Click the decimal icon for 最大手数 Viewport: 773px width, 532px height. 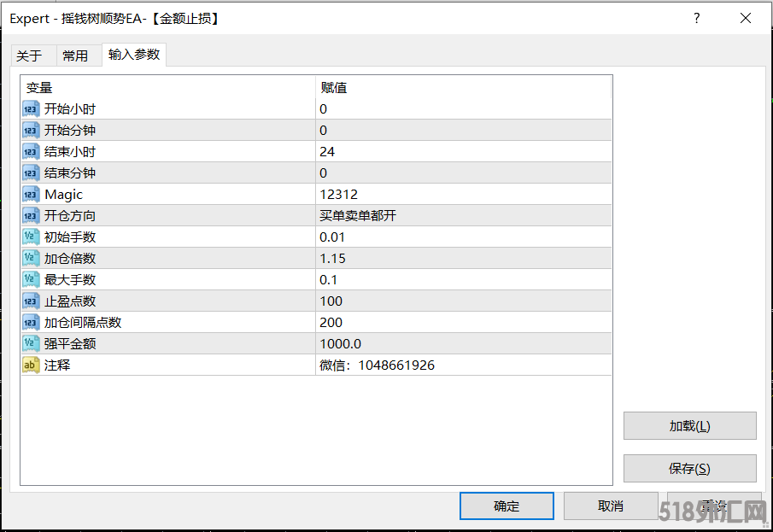pyautogui.click(x=30, y=279)
